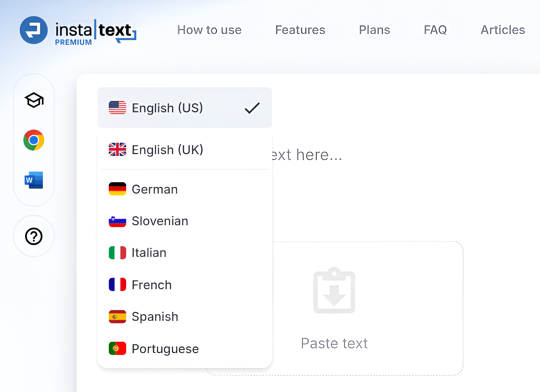540x392 pixels.
Task: Select English (UK) as the language
Action: [x=167, y=150]
